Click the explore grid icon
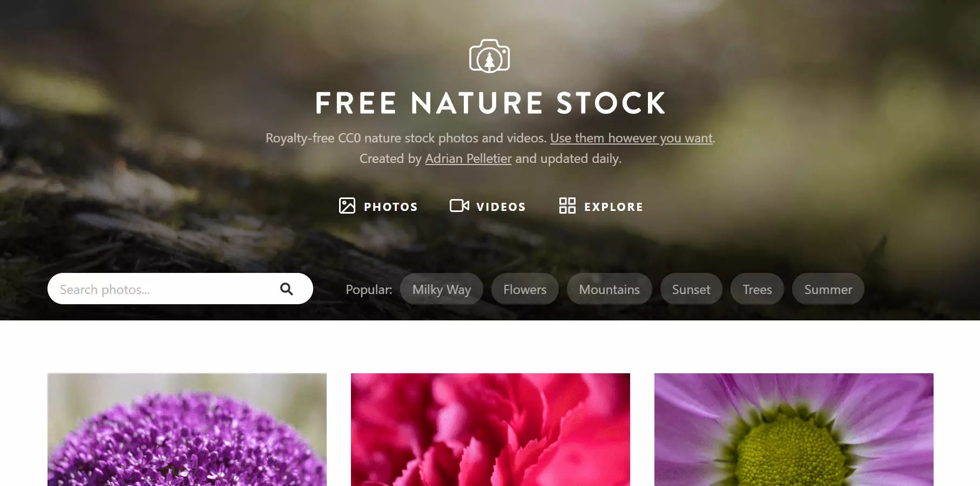The width and height of the screenshot is (980, 486). [567, 206]
